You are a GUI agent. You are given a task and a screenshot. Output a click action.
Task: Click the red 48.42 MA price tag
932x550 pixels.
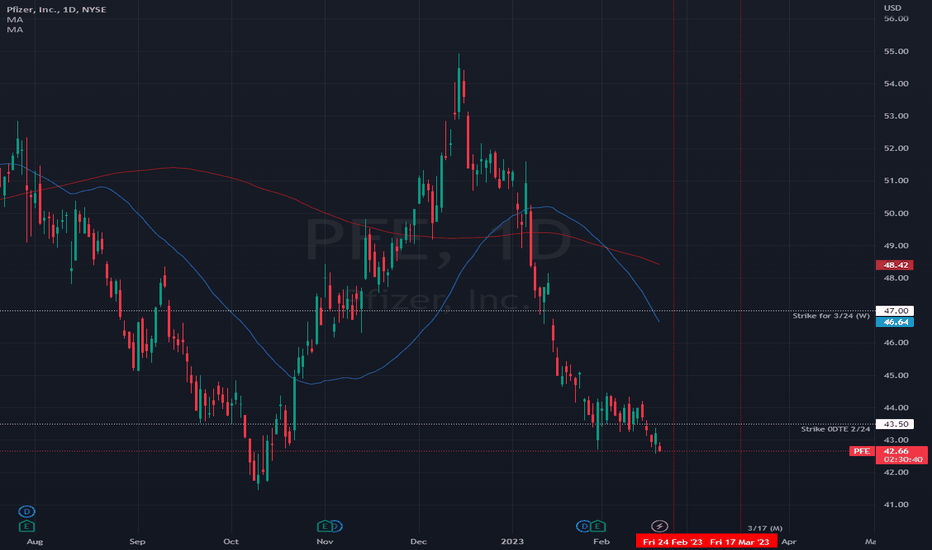895,265
